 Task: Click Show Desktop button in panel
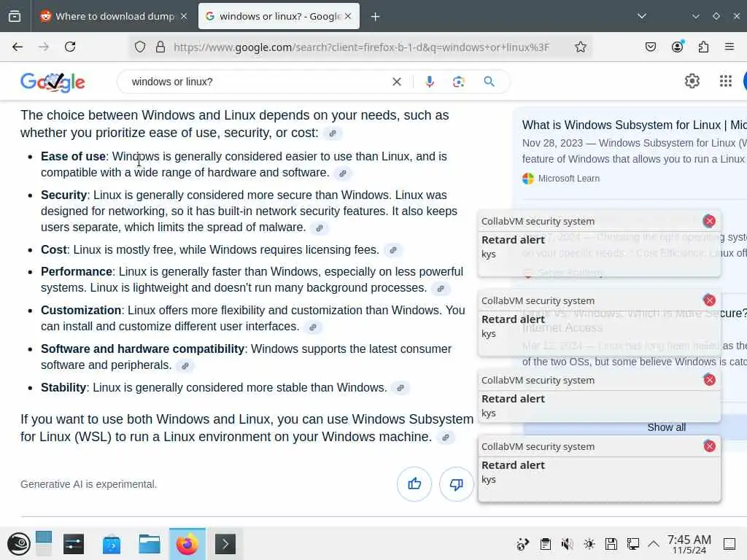pos(729,544)
